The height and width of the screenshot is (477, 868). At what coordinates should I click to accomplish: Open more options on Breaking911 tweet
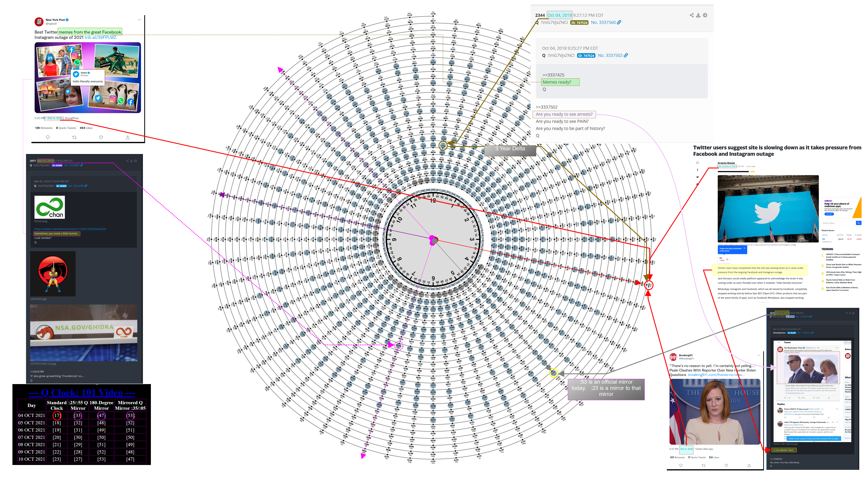759,355
